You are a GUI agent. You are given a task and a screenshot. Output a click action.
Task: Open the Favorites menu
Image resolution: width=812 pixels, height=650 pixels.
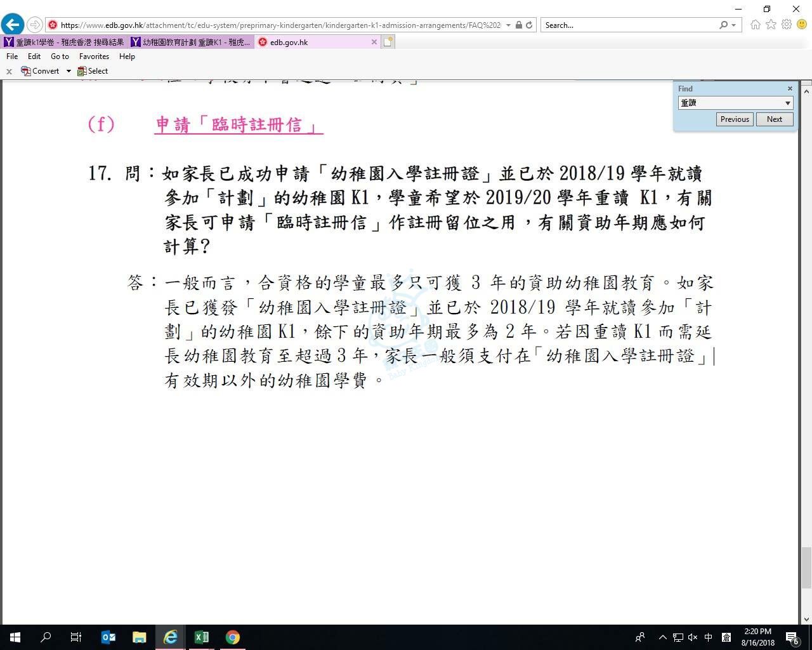click(94, 56)
